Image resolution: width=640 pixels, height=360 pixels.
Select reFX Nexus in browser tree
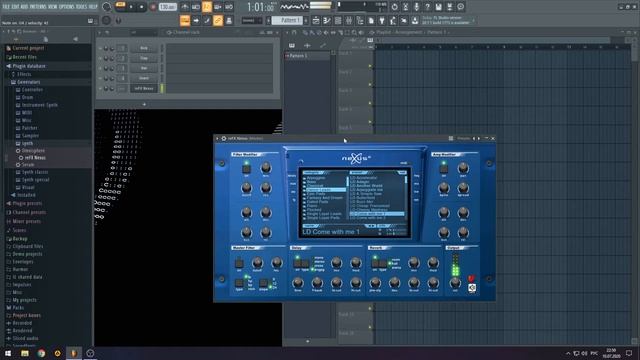(x=35, y=158)
